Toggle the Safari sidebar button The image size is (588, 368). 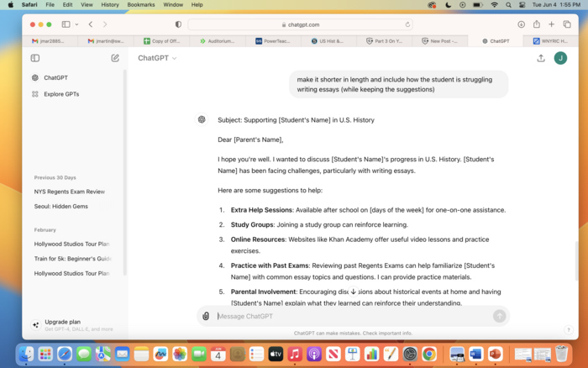coord(66,24)
